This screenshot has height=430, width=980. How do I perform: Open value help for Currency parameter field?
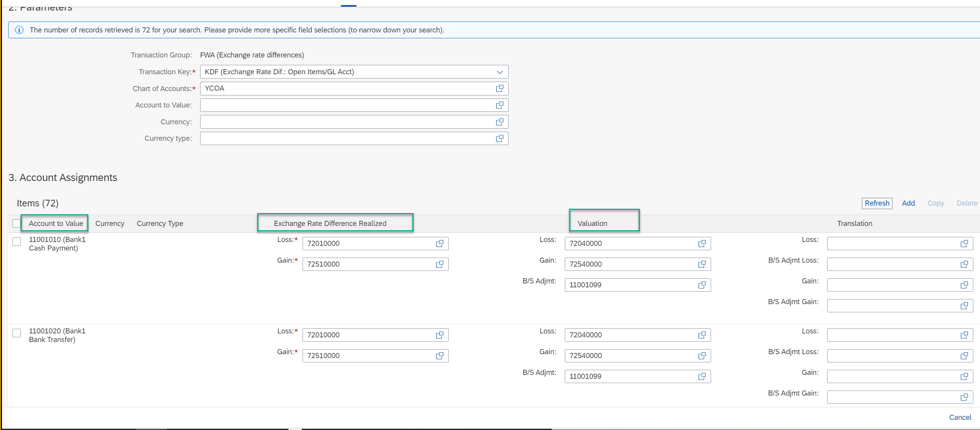tap(500, 122)
